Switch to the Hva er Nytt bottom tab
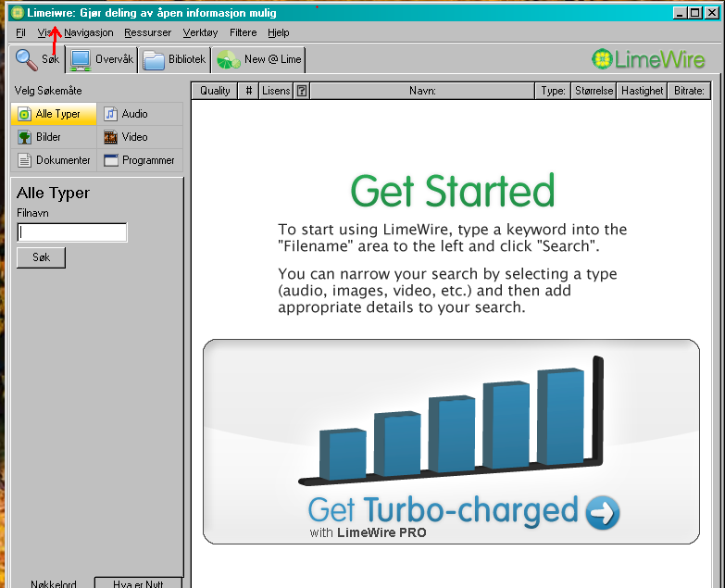This screenshot has width=725, height=588. 138,583
